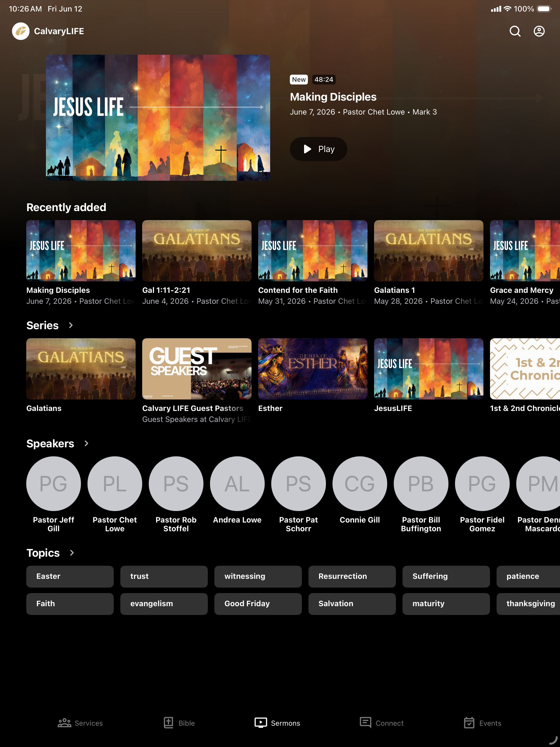Choose the Salvation topic

[352, 604]
